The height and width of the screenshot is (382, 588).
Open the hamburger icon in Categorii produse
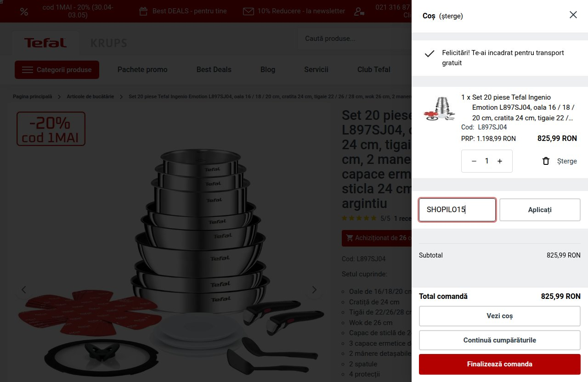[28, 70]
